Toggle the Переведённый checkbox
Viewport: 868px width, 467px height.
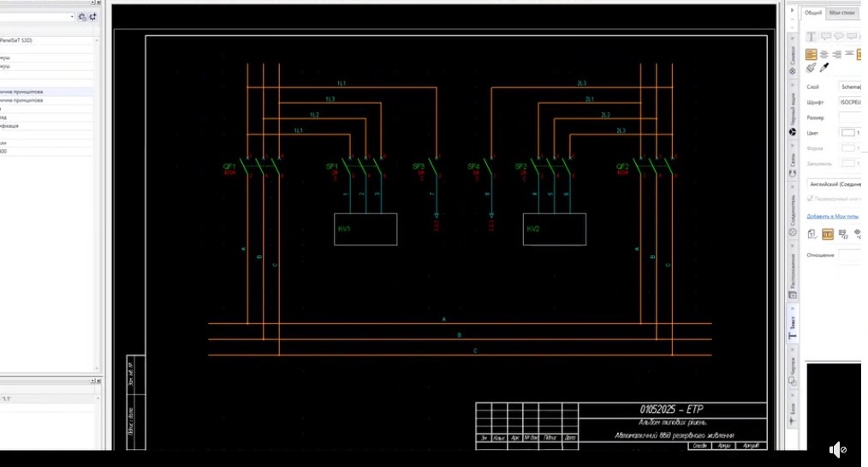[x=811, y=198]
